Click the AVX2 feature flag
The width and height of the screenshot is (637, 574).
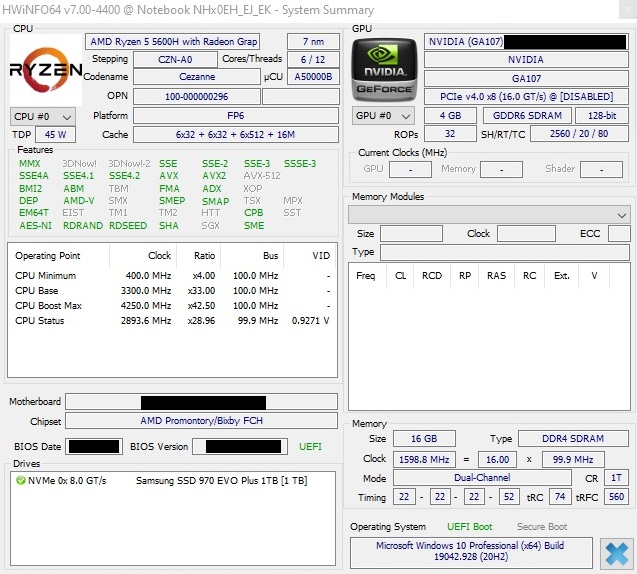click(x=214, y=175)
